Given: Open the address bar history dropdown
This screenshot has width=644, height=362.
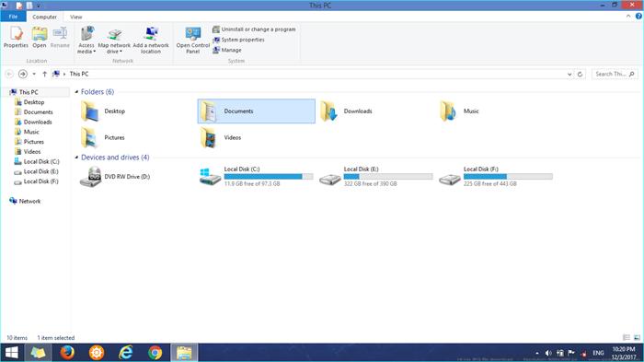Looking at the screenshot, I should point(569,74).
